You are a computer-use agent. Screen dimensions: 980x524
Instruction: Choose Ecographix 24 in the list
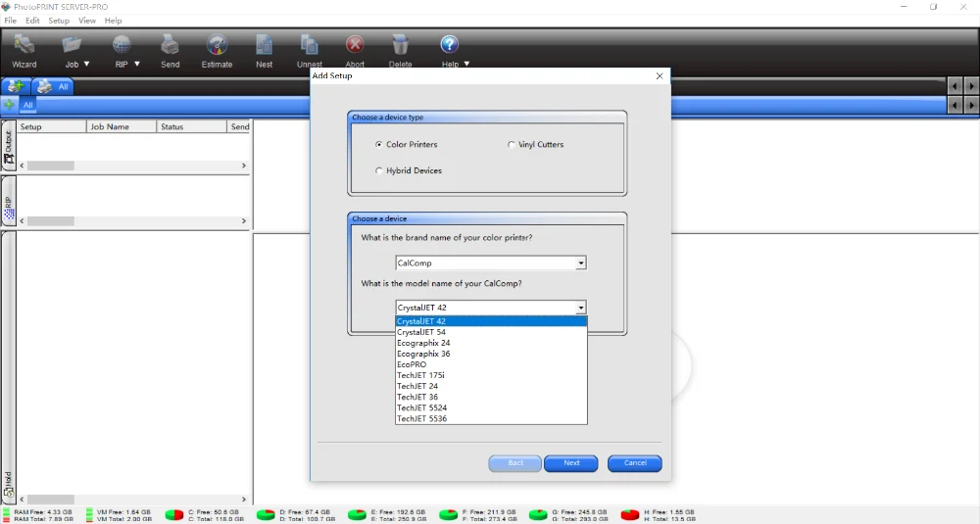[491, 343]
